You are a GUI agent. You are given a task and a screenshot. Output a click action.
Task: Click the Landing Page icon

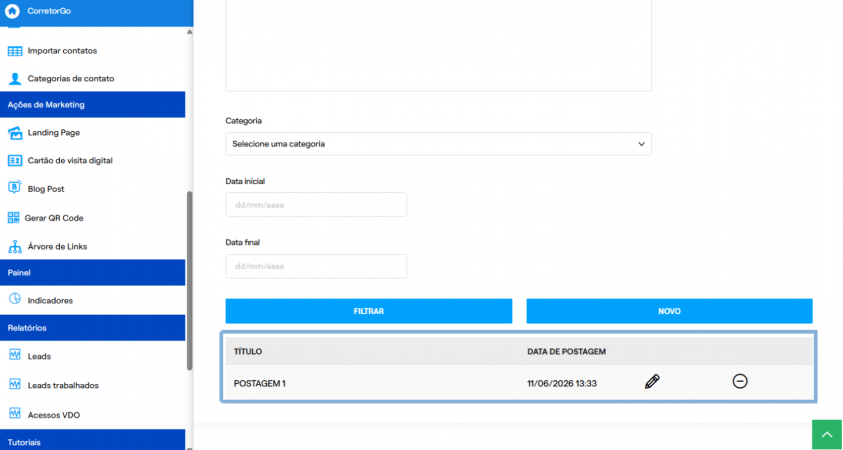pos(15,133)
